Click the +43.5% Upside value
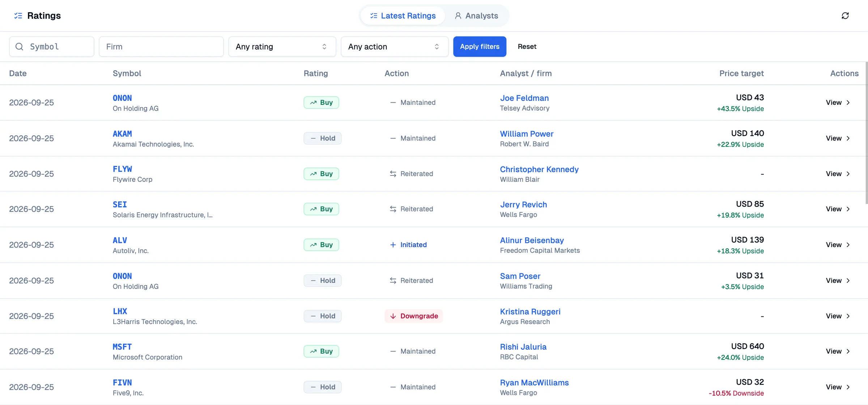 point(740,108)
